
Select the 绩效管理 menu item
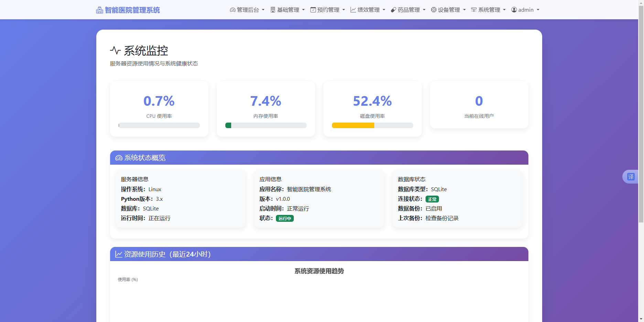tap(367, 10)
